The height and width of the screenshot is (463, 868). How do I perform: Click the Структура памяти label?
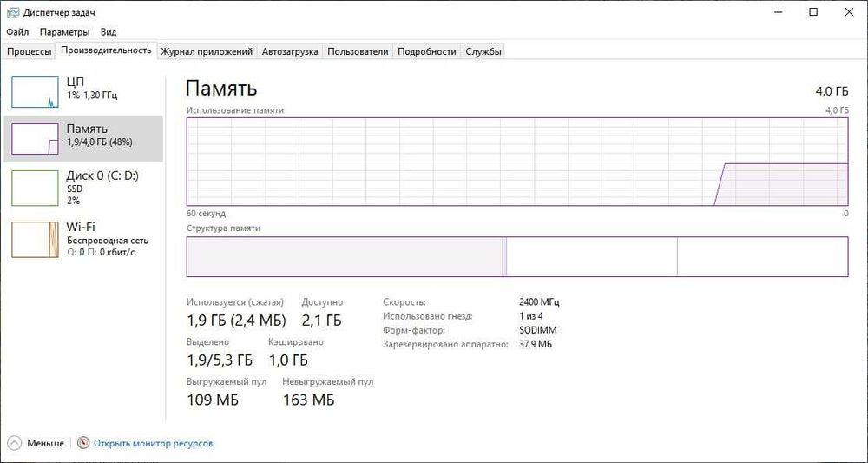223,228
